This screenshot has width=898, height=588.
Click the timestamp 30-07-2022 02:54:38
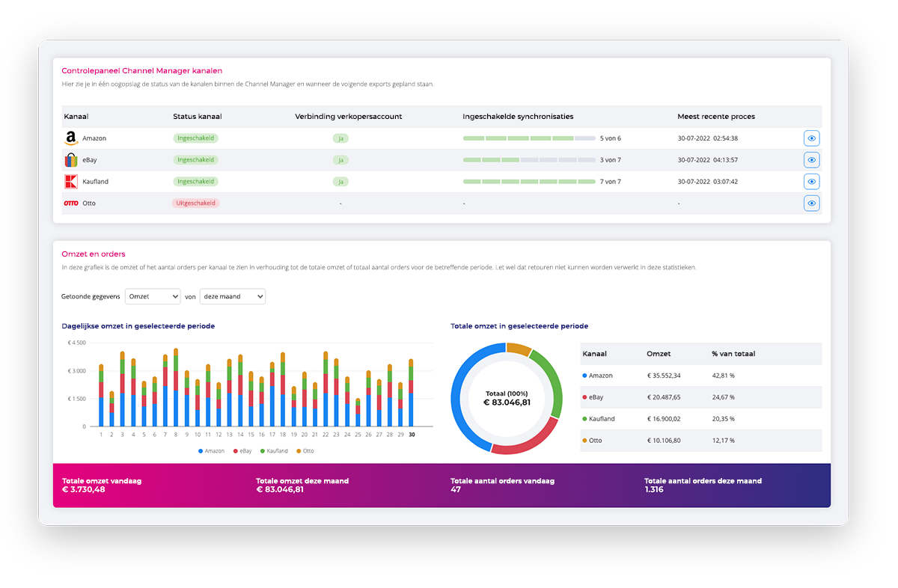[x=708, y=138]
